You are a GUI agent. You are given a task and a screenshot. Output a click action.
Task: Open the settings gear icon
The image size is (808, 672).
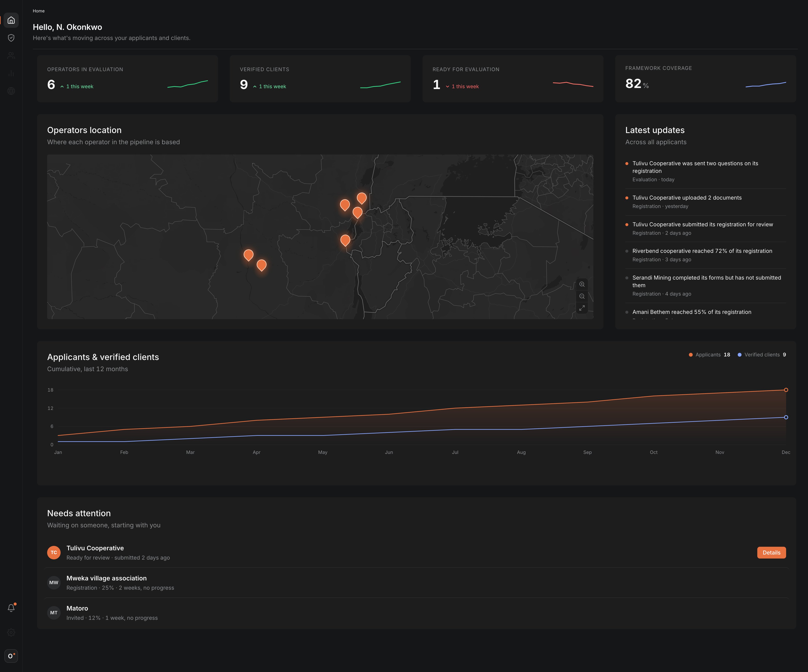[x=11, y=632]
